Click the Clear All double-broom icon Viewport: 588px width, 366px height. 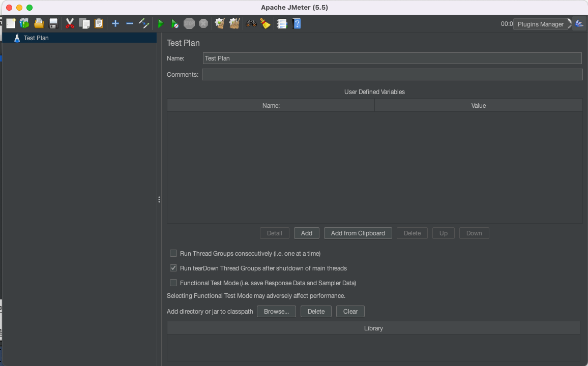click(x=234, y=23)
